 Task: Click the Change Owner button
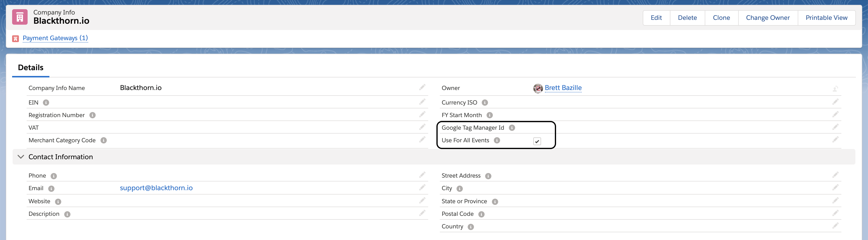point(767,18)
